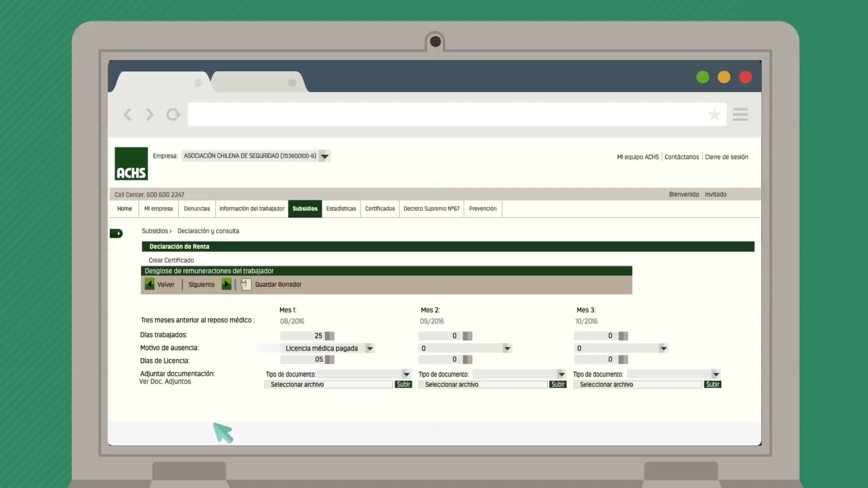
Task: Click the Días trabajados stepper for Mes 1
Action: tap(329, 336)
